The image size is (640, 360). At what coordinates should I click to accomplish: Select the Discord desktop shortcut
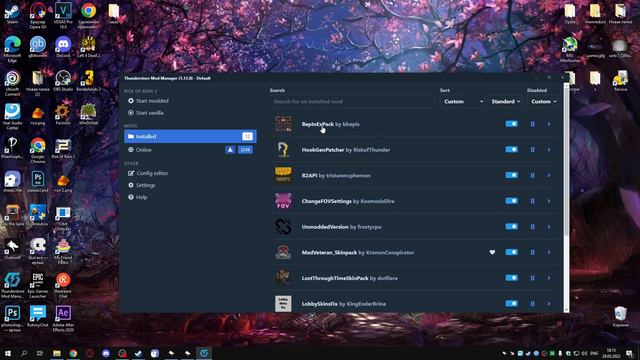click(x=63, y=47)
